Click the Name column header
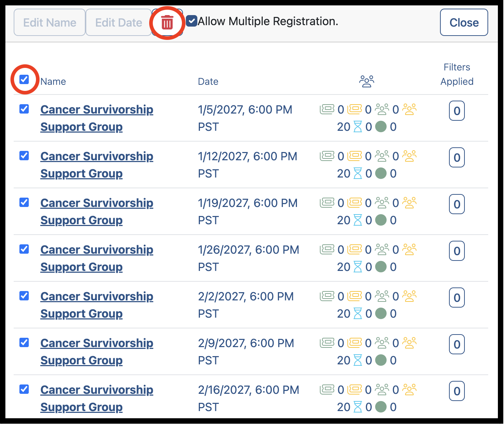Screen dimensions: 504x424 pyautogui.click(x=53, y=82)
